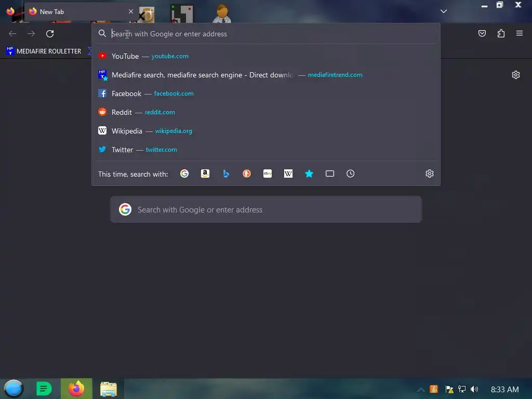Search this time with Bing
Screen dimensions: 532x399
point(226,174)
